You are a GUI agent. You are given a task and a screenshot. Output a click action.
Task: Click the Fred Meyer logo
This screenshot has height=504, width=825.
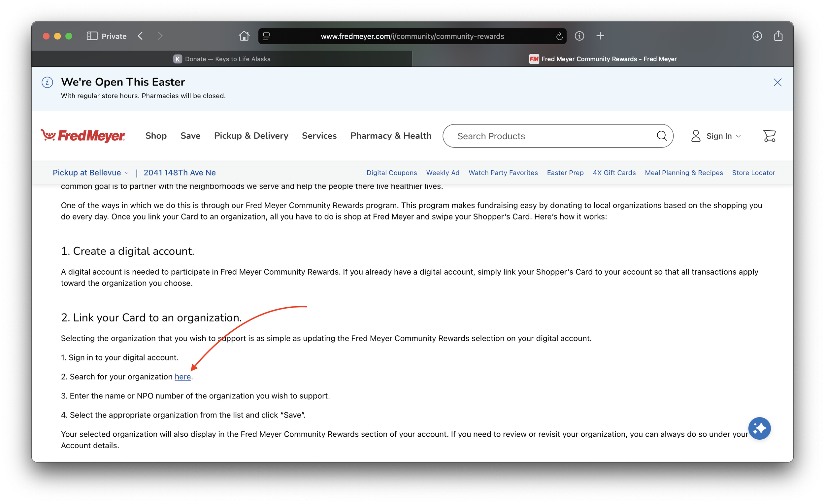click(83, 136)
